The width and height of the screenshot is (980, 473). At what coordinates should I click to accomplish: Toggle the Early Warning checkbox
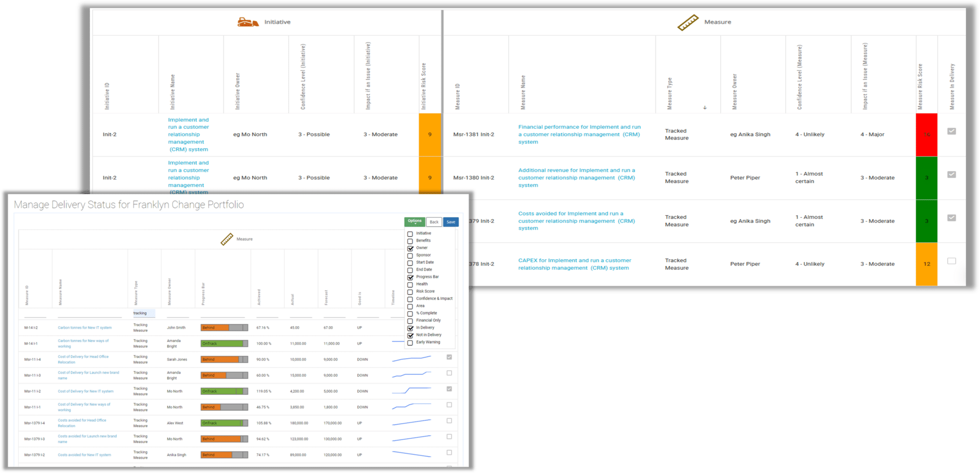coord(410,342)
